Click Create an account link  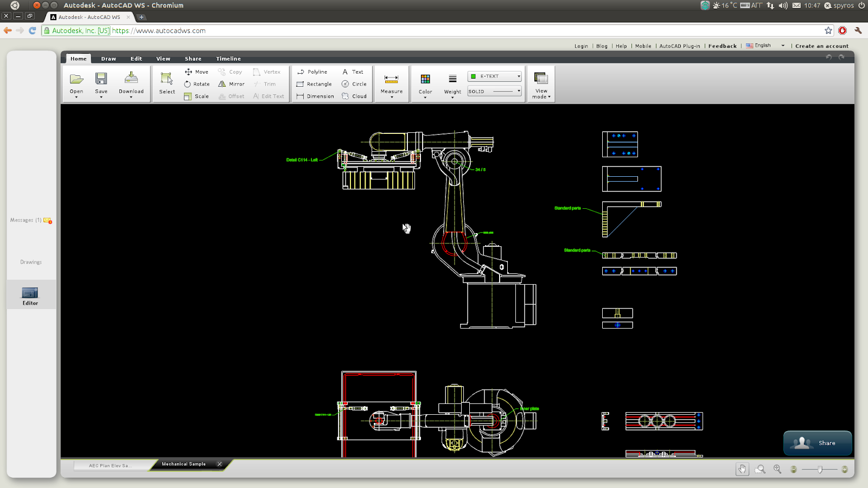coord(822,46)
